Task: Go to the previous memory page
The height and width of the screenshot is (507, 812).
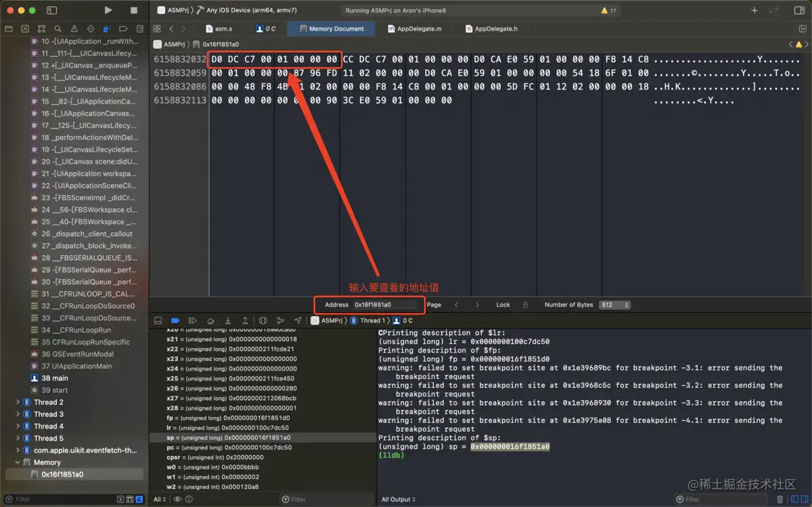Action: click(456, 305)
